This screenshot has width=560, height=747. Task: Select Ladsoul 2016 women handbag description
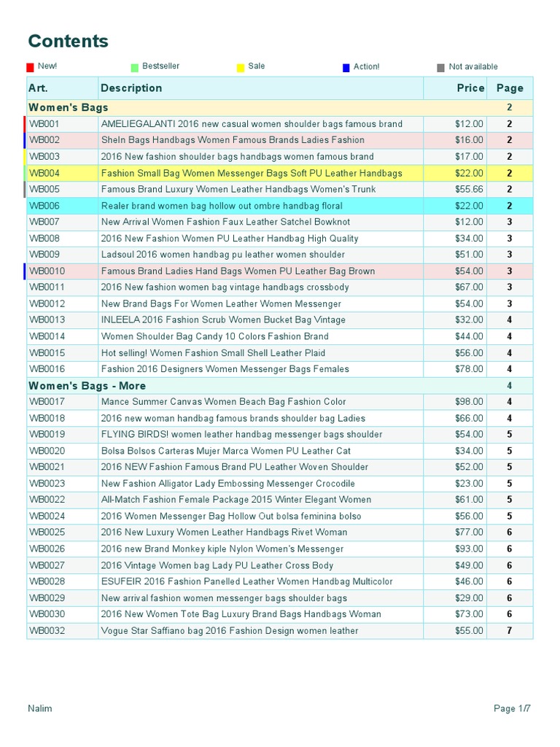[x=223, y=255]
